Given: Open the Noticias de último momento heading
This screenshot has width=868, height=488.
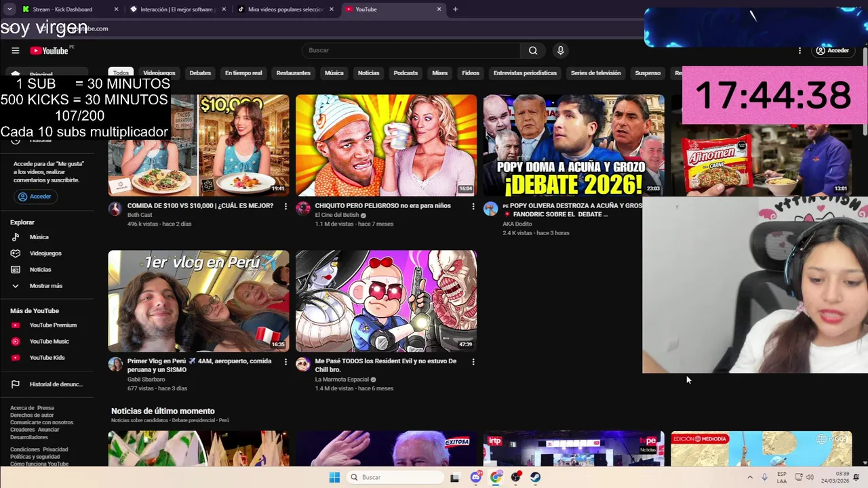Looking at the screenshot, I should 163,411.
